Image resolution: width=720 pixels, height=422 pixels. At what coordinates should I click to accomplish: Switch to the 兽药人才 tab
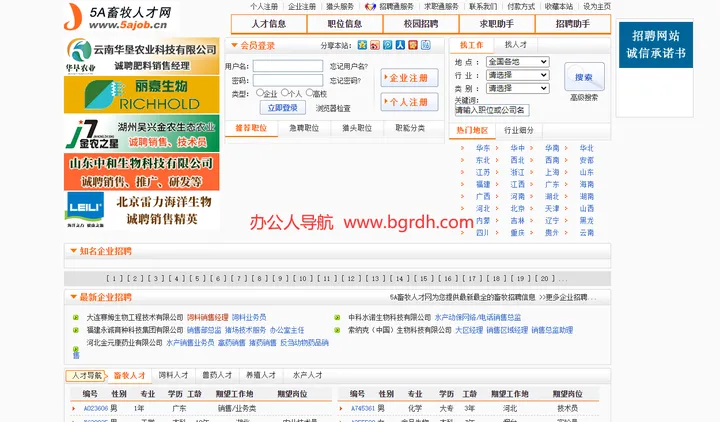[217, 375]
